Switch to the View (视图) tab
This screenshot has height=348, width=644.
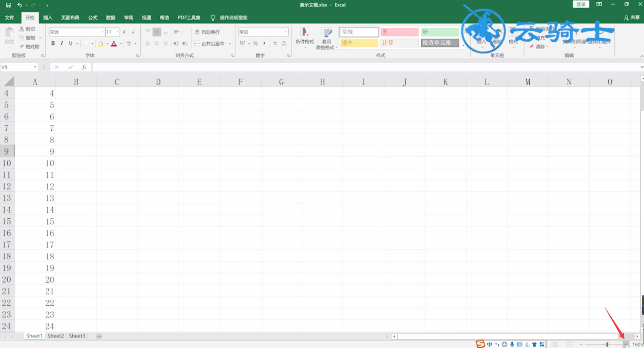click(146, 17)
